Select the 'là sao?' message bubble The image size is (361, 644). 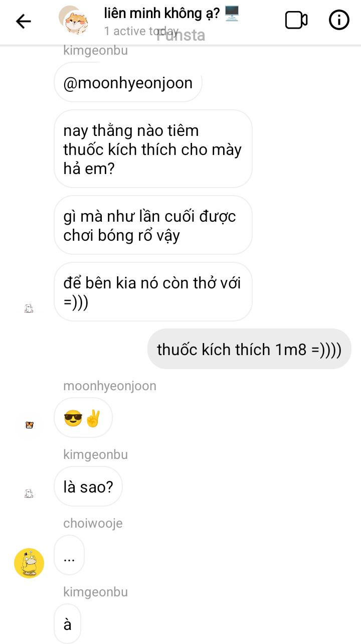(x=88, y=487)
